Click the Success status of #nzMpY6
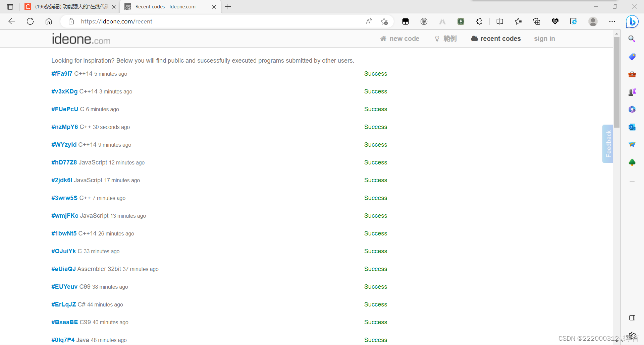The image size is (644, 345). tap(376, 127)
